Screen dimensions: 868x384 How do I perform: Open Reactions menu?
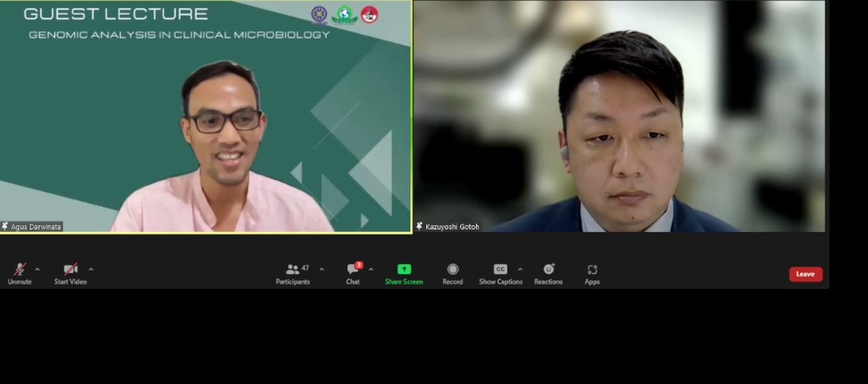[x=548, y=274]
